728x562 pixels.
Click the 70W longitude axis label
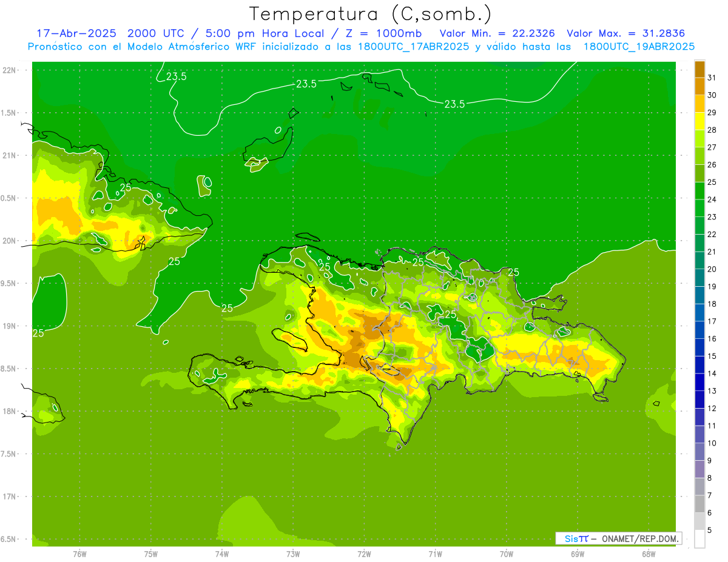coord(507,554)
